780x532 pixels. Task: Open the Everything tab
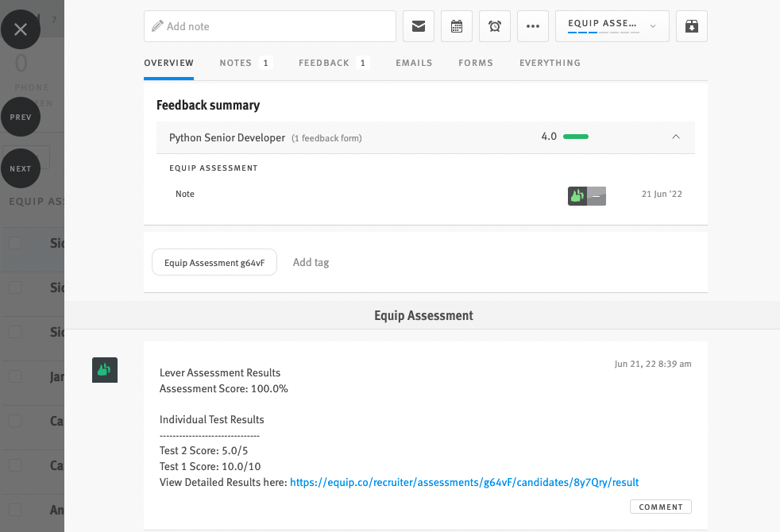(x=550, y=63)
